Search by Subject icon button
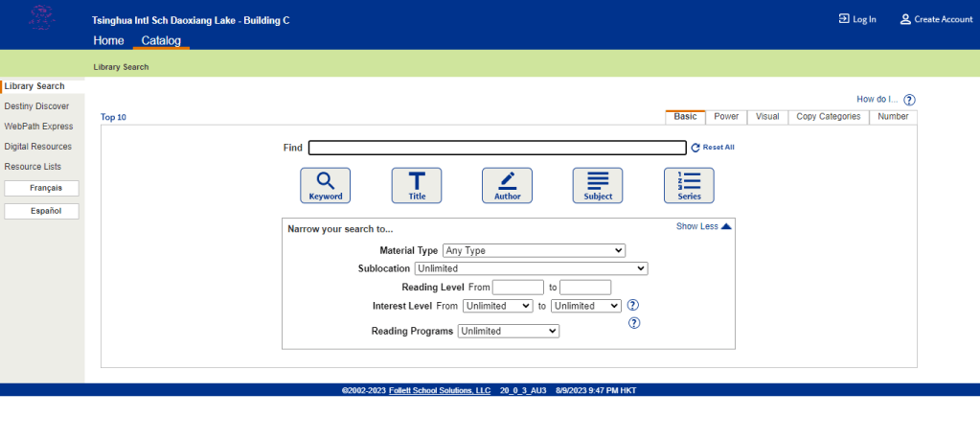 click(598, 185)
